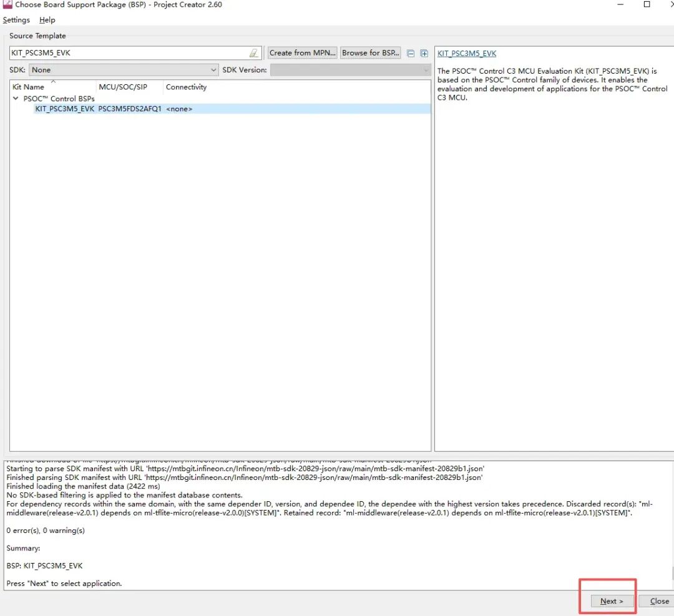The height and width of the screenshot is (616, 674).
Task: Click the log panel scrollbar thumb
Action: coord(672,574)
